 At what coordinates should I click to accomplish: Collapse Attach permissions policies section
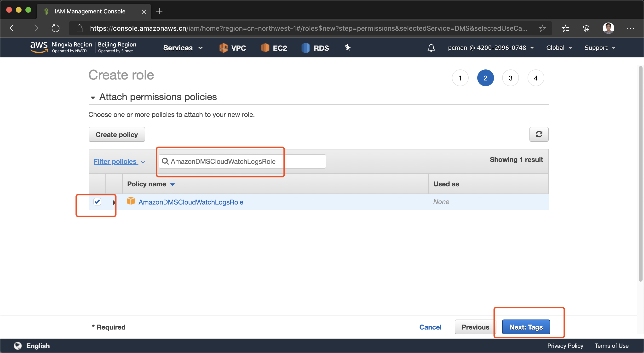point(93,97)
